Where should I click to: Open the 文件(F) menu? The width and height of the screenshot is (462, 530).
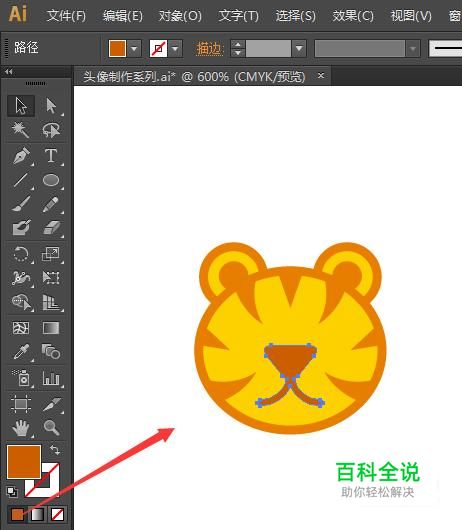(x=66, y=16)
